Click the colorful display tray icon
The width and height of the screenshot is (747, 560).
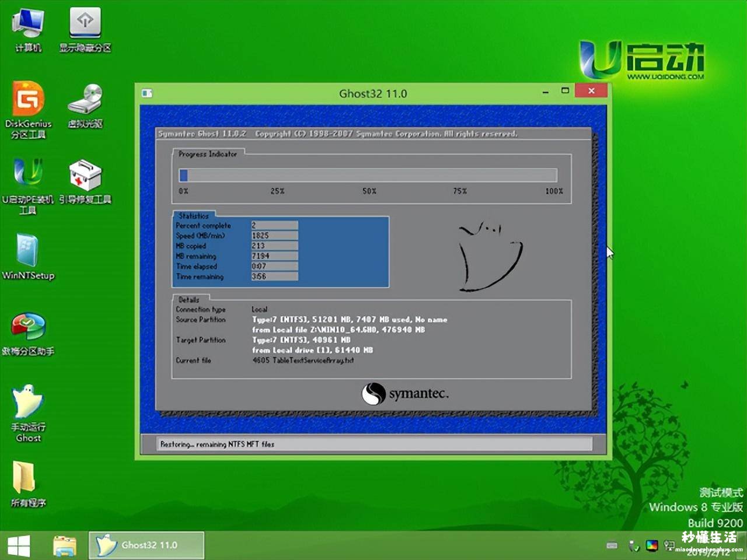652,546
